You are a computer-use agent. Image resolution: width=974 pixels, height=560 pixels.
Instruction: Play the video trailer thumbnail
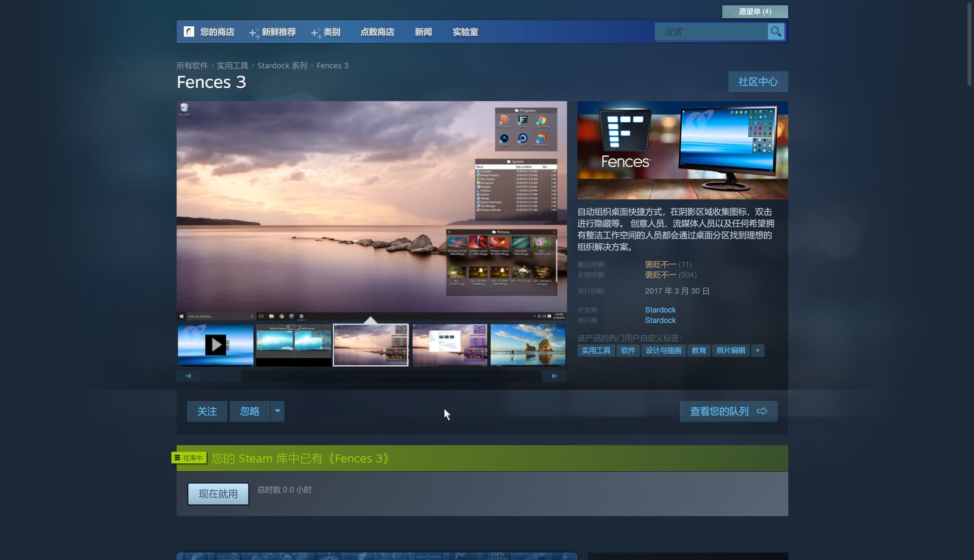[x=216, y=345]
